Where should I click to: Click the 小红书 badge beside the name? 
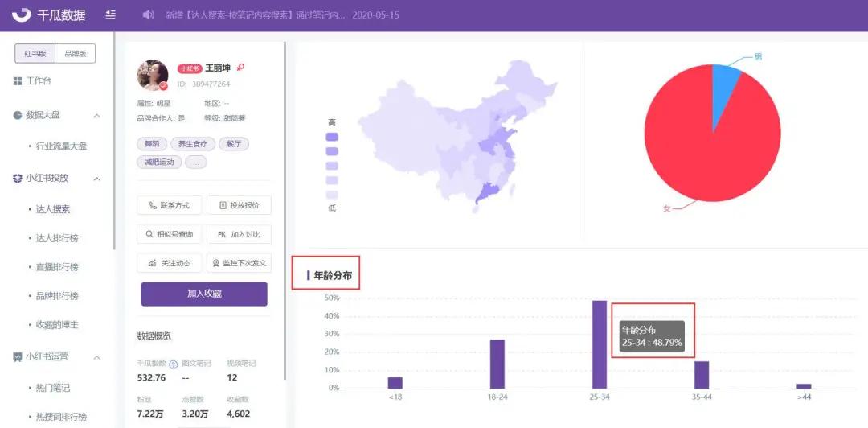tap(189, 68)
